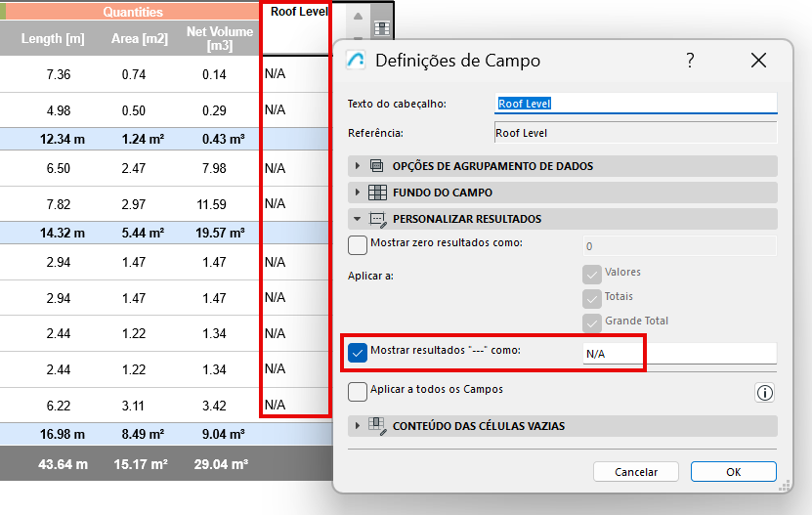812x515 pixels.
Task: Click the Texto do cabeçalho input field
Action: pyautogui.click(x=635, y=103)
